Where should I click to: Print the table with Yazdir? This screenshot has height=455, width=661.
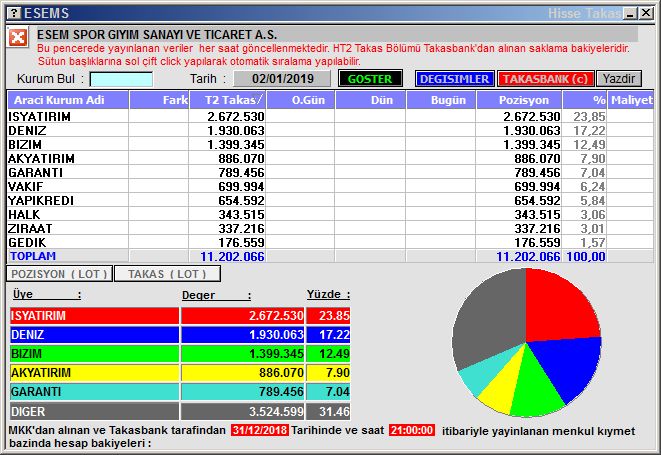pos(619,78)
